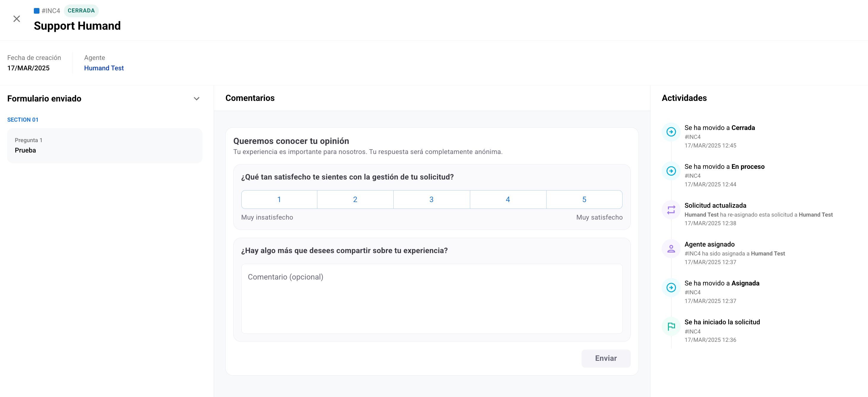
Task: Click the blue square icon beside #INC4
Action: click(37, 11)
